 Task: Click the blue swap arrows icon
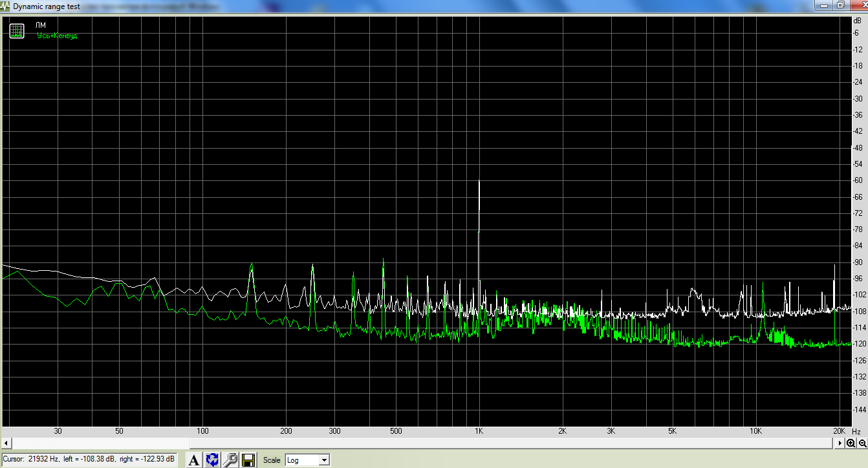coord(212,460)
